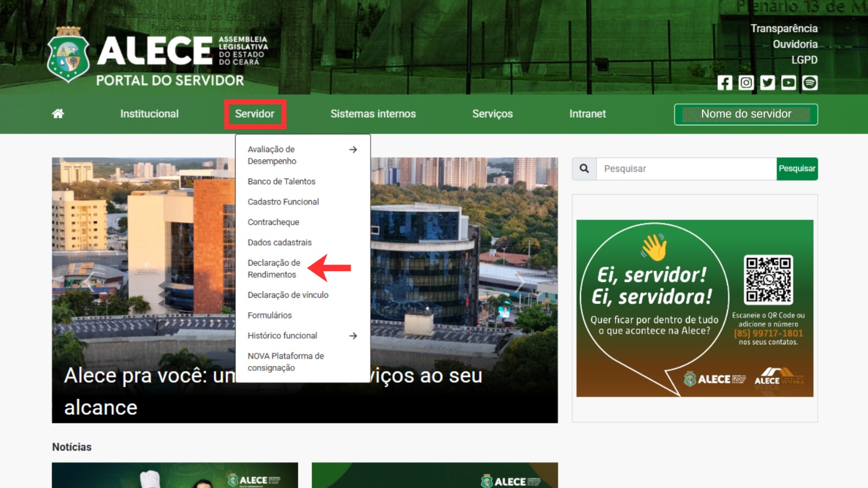Select Banco de Talentos menu item
868x488 pixels.
pyautogui.click(x=282, y=182)
